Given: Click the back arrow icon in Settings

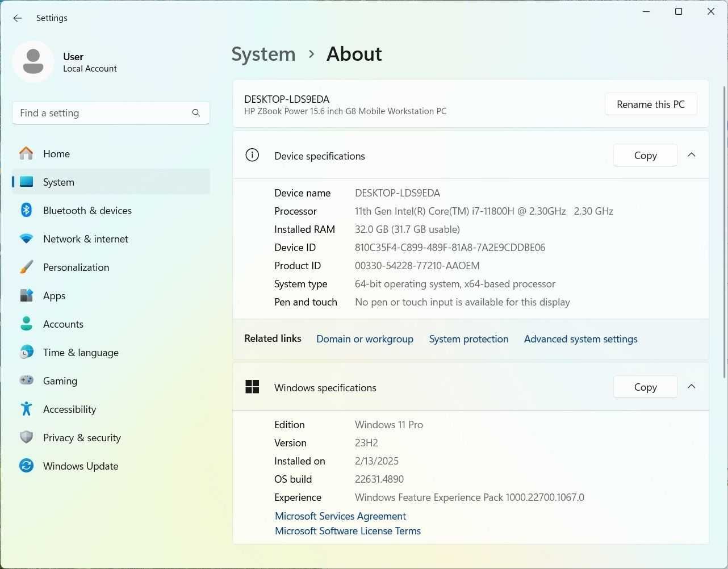Looking at the screenshot, I should tap(18, 18).
